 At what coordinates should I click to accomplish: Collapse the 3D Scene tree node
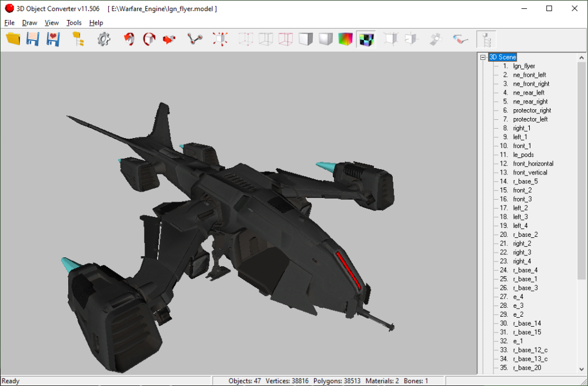[483, 58]
